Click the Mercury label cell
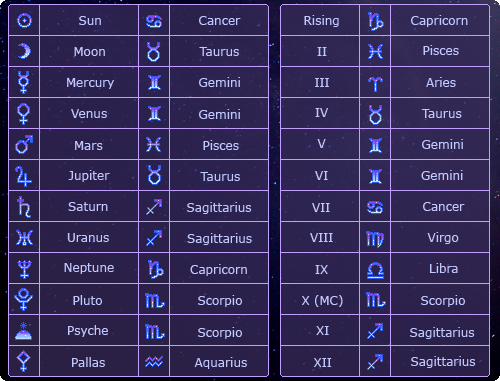500x381 pixels. [x=89, y=82]
